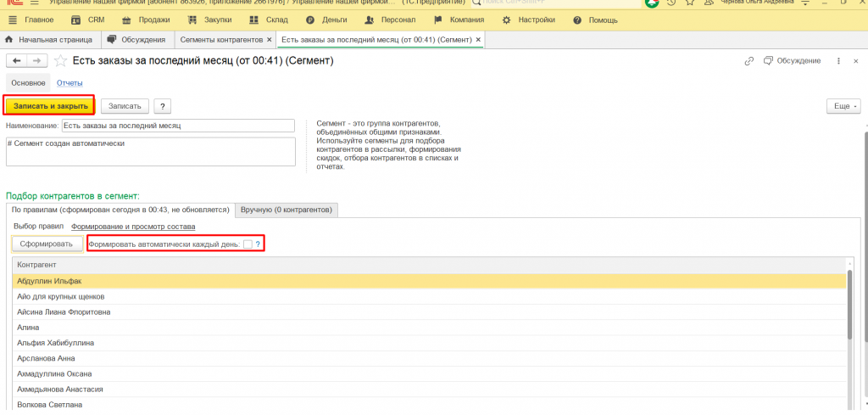Open the Продажи section
The image size is (868, 415).
[146, 20]
